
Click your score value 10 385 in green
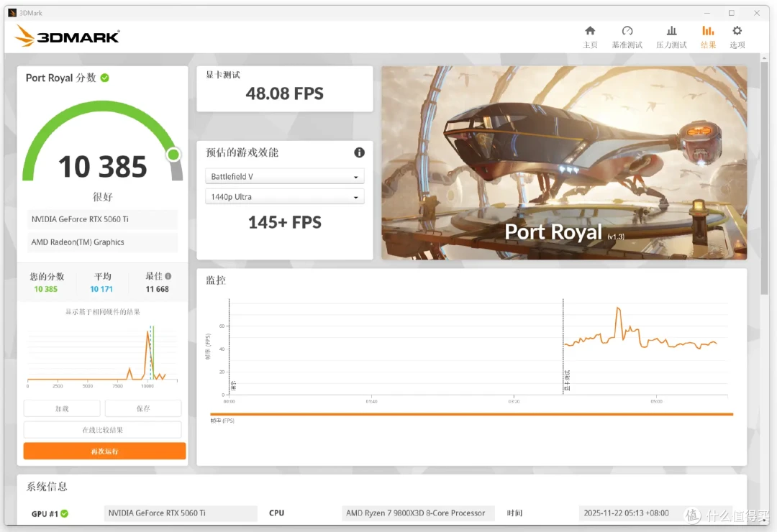pos(45,289)
